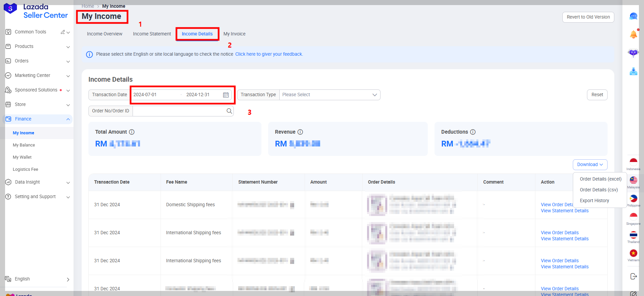Click the Orders sidebar icon
Screen dimensions: 644x296
pyautogui.click(x=8, y=61)
